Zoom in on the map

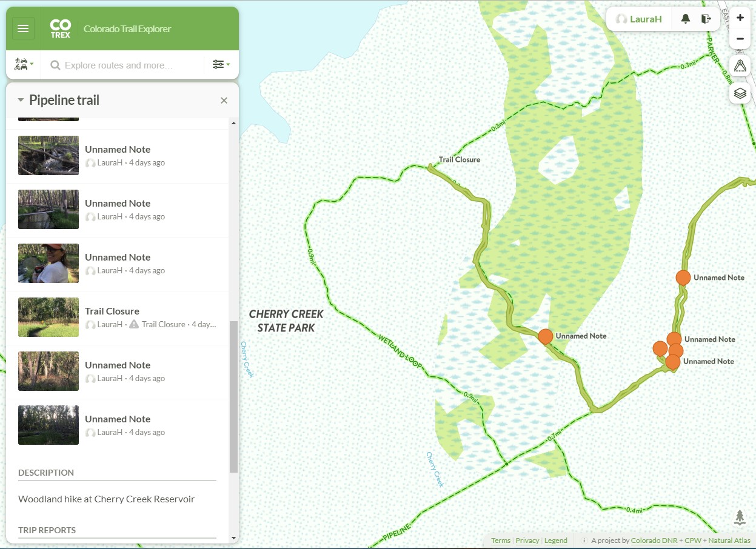click(740, 18)
